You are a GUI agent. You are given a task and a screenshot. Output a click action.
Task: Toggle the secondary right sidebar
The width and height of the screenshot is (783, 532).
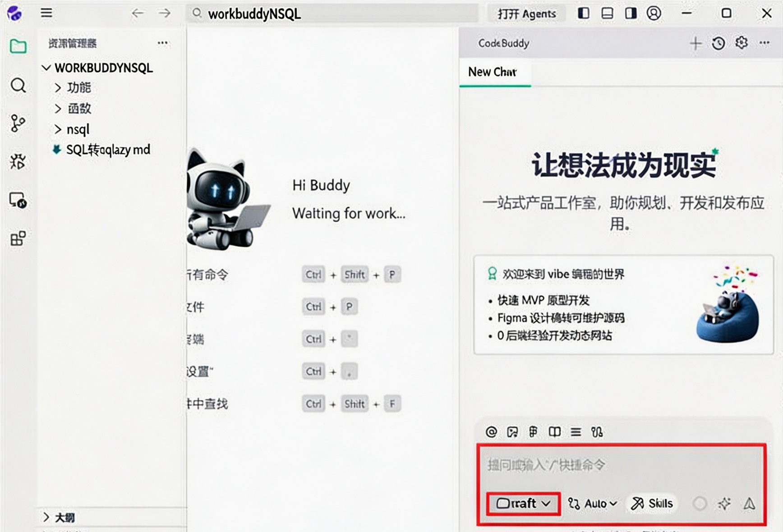coord(631,13)
